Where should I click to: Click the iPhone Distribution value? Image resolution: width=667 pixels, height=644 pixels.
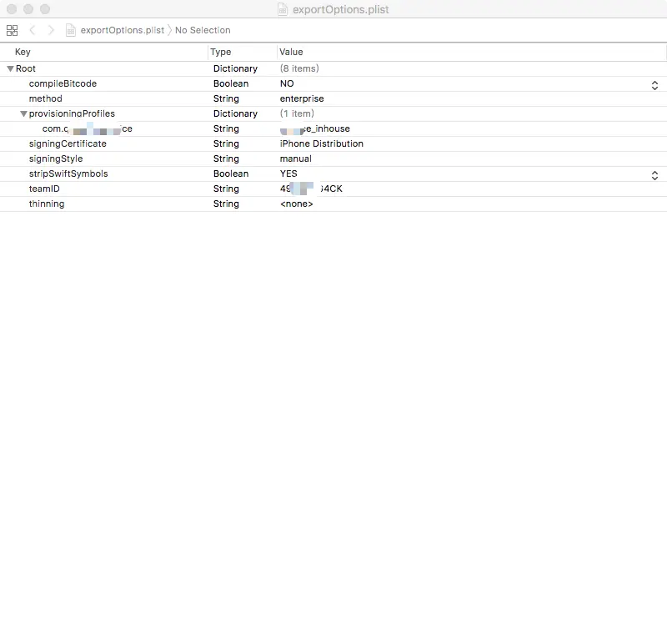point(322,143)
